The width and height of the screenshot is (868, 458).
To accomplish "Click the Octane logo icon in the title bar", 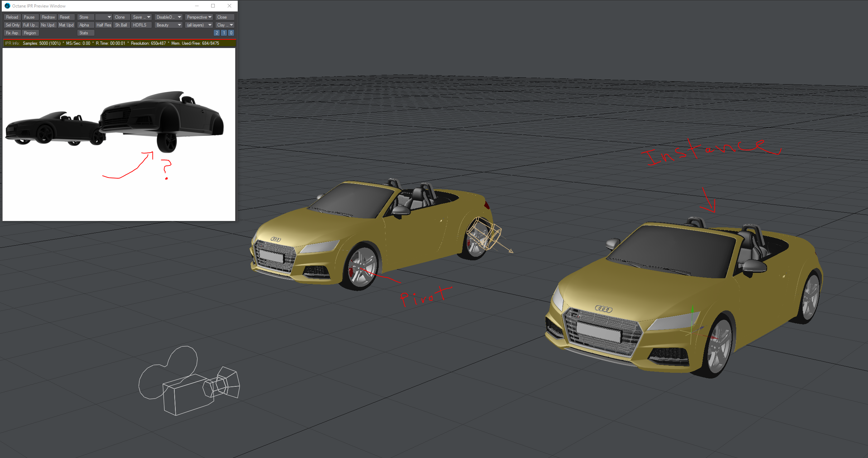I will pos(7,6).
